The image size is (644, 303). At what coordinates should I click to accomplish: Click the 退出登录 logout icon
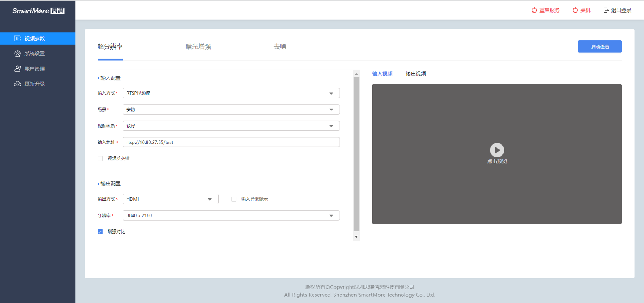(606, 10)
